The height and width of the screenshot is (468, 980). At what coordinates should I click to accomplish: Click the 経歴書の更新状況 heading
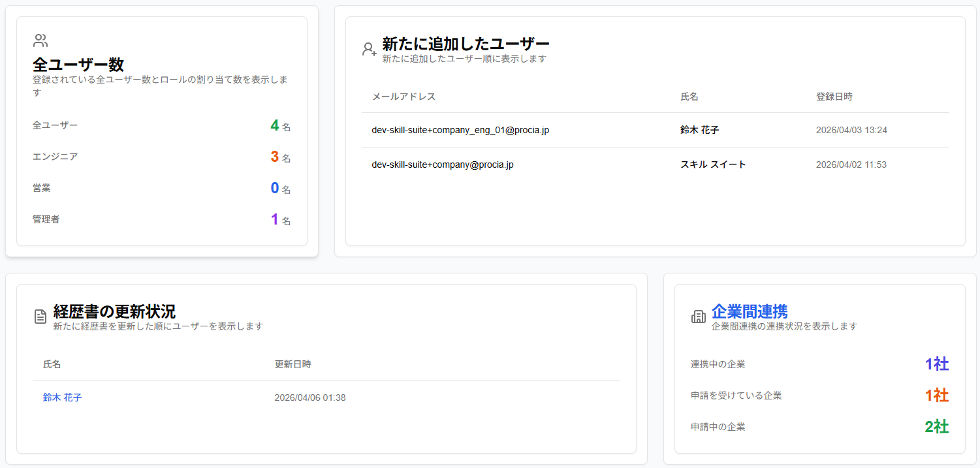tap(114, 311)
